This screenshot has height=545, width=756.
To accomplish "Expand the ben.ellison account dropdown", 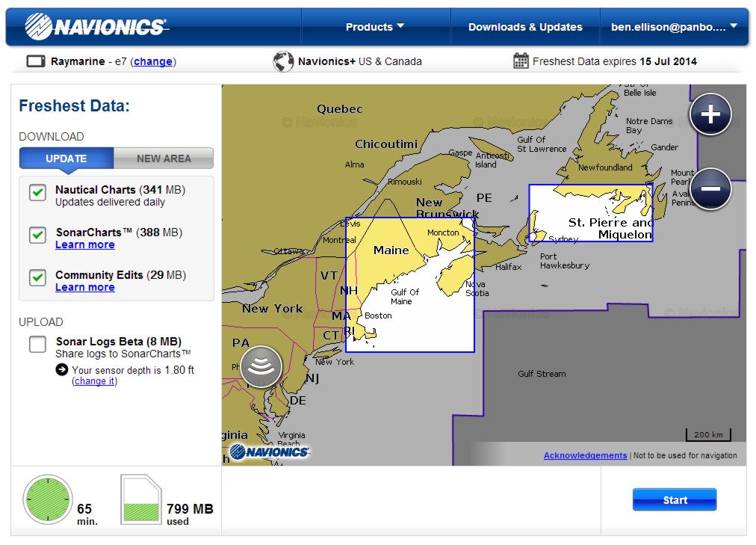I will click(x=674, y=27).
